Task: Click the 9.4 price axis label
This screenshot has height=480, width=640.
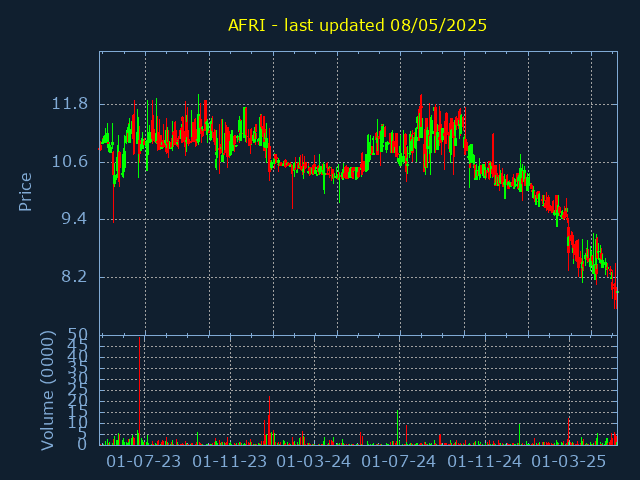Action: (74, 219)
